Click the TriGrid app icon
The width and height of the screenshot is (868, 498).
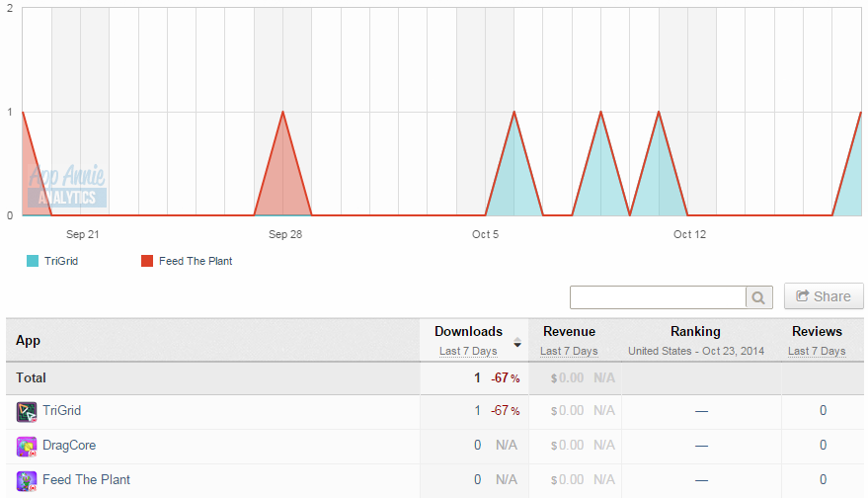[27, 412]
